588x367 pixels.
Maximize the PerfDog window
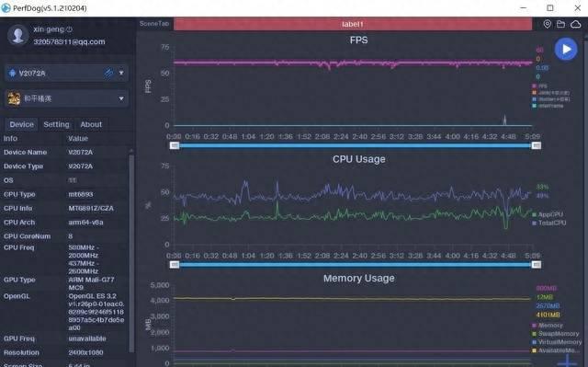coord(550,8)
